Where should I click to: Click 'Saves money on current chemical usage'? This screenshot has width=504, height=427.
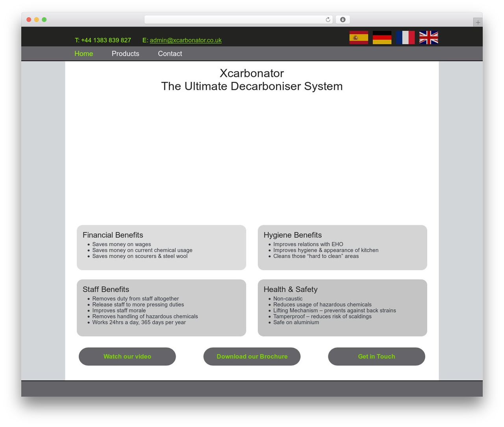pyautogui.click(x=143, y=250)
